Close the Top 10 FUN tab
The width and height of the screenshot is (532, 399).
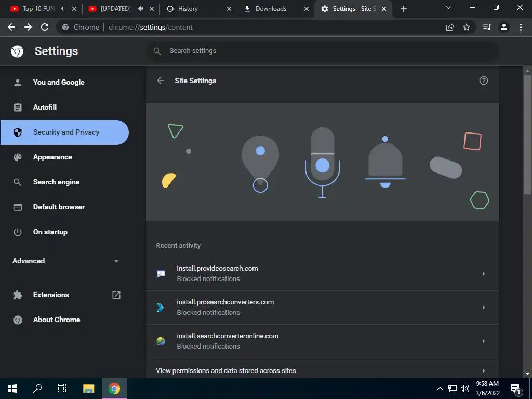74,9
